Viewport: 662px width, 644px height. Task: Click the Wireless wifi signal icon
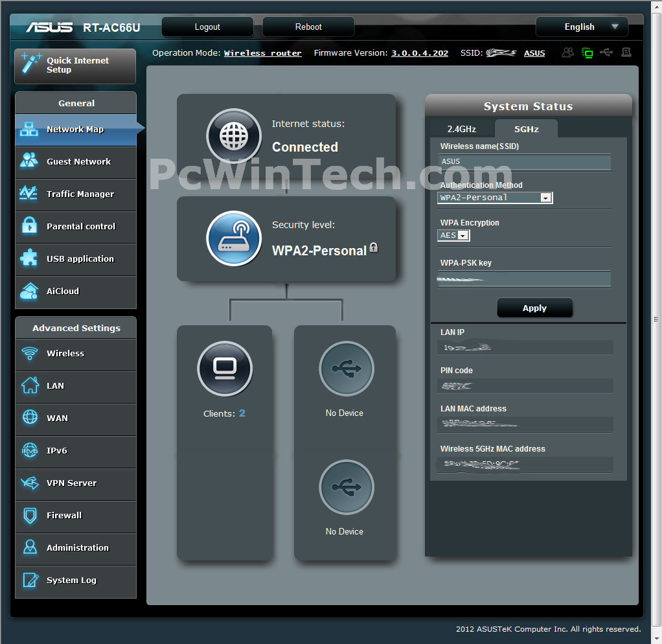coord(30,353)
